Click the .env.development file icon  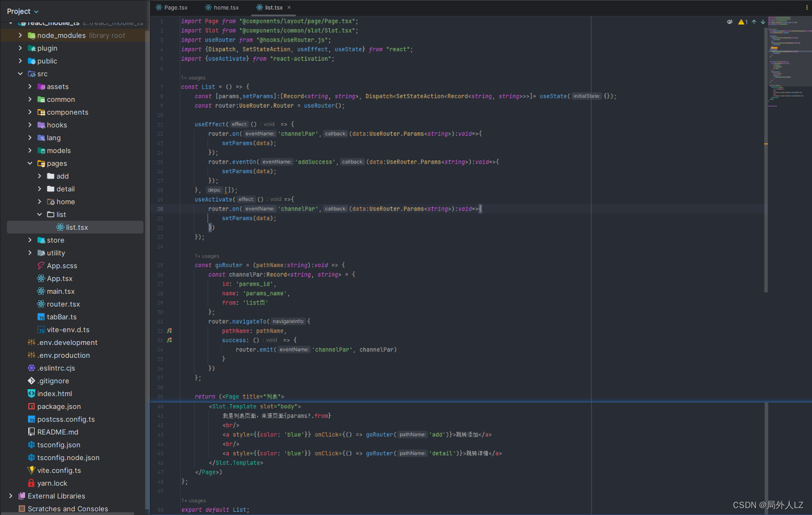point(31,342)
